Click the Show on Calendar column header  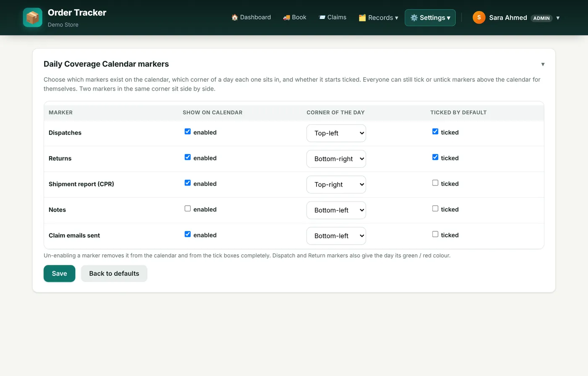coord(213,112)
